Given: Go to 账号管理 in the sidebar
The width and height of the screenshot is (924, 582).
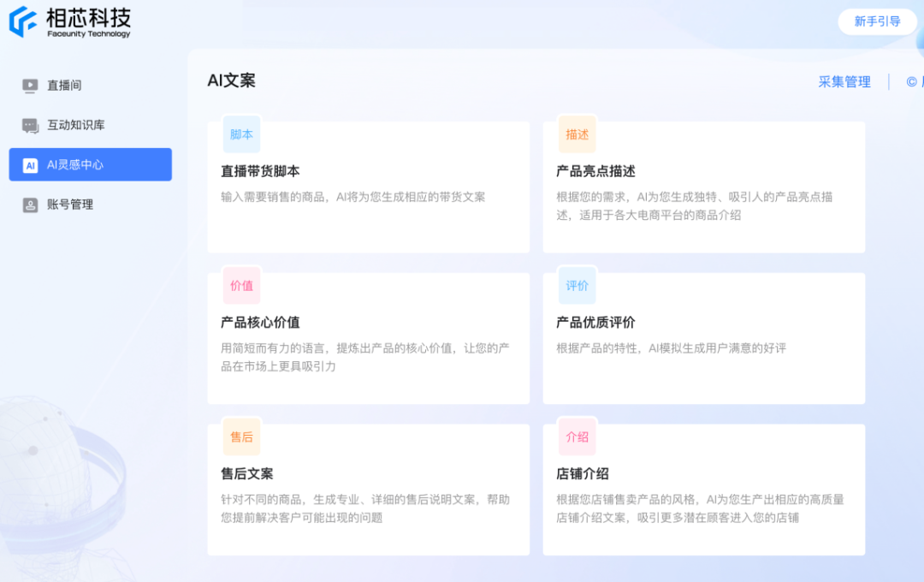Looking at the screenshot, I should [x=70, y=205].
